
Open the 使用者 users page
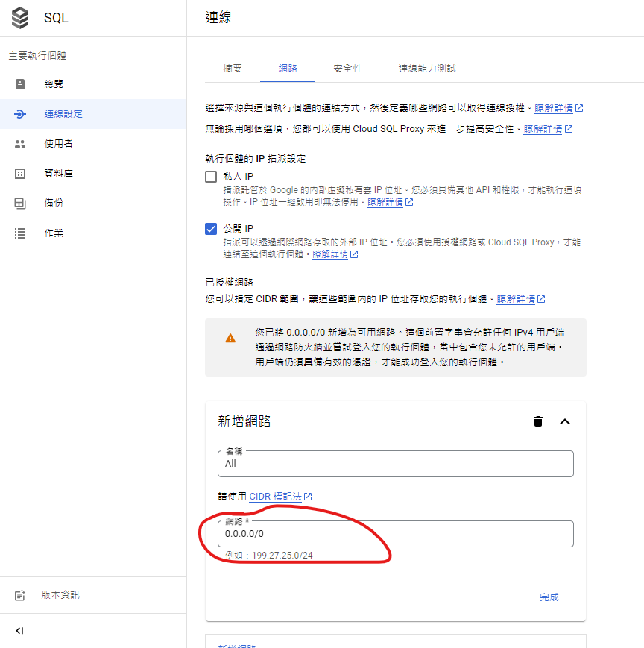click(59, 144)
